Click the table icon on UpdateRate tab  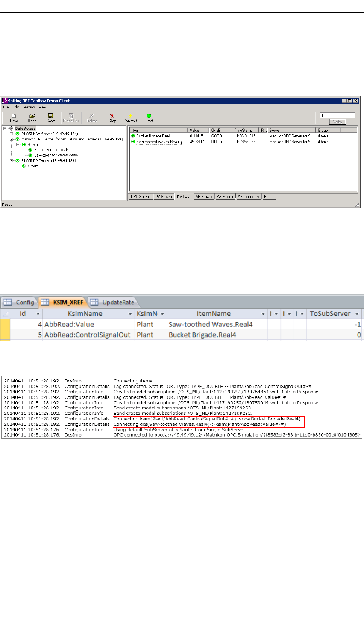tap(94, 302)
